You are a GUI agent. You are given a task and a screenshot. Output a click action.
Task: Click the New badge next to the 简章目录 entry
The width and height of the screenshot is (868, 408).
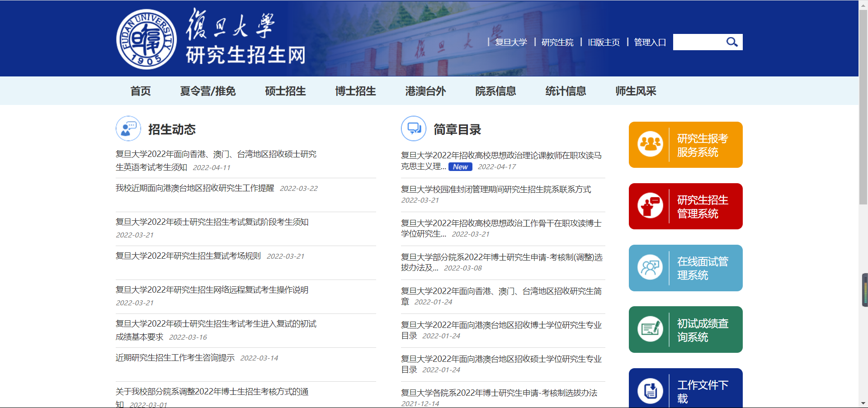460,166
